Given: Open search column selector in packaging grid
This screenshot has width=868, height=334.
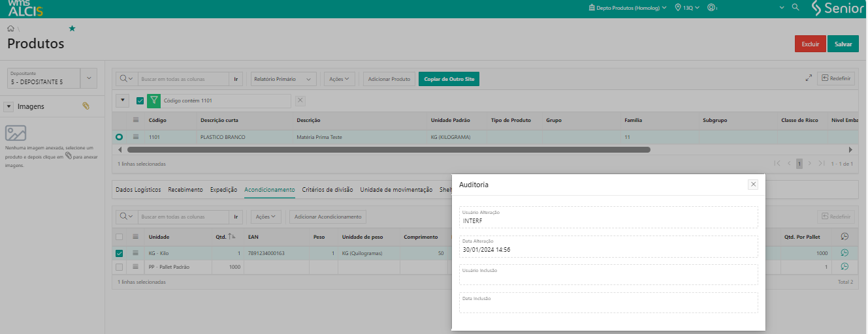Looking at the screenshot, I should tap(127, 216).
